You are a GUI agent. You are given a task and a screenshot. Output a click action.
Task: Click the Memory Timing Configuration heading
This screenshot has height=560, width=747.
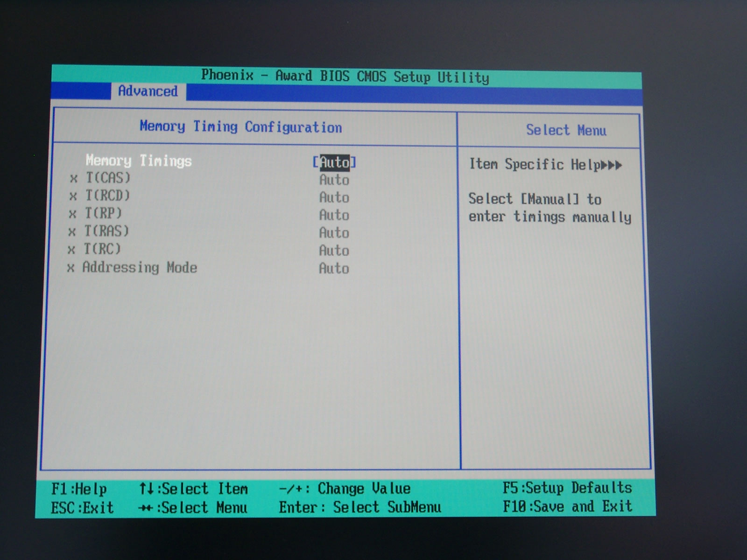coord(241,127)
